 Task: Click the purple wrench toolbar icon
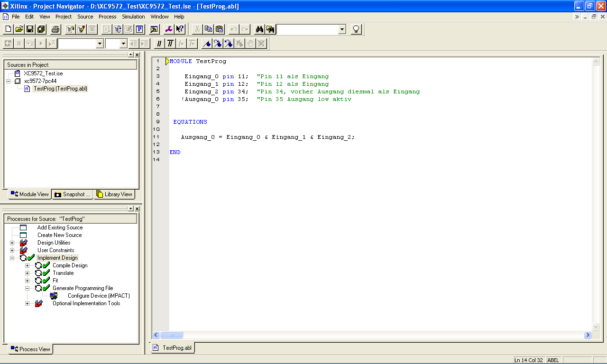click(168, 29)
